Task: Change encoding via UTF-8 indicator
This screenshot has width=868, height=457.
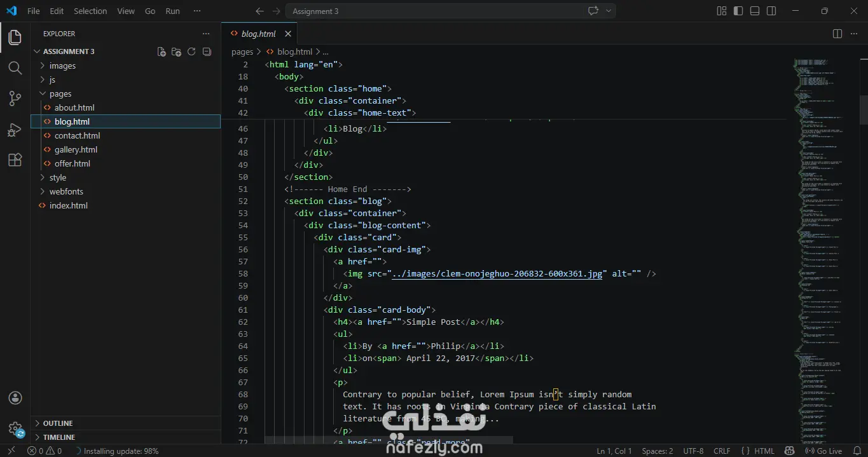Action: tap(693, 451)
